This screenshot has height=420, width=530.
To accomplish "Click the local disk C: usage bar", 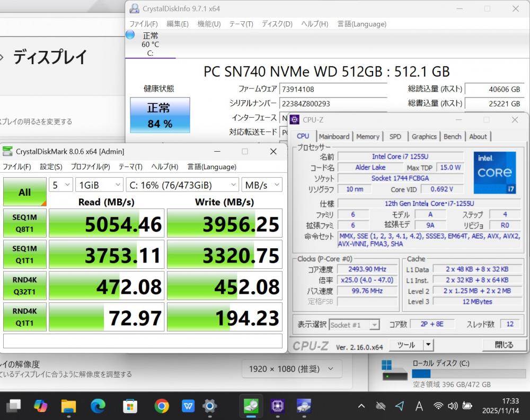I will point(468,374).
